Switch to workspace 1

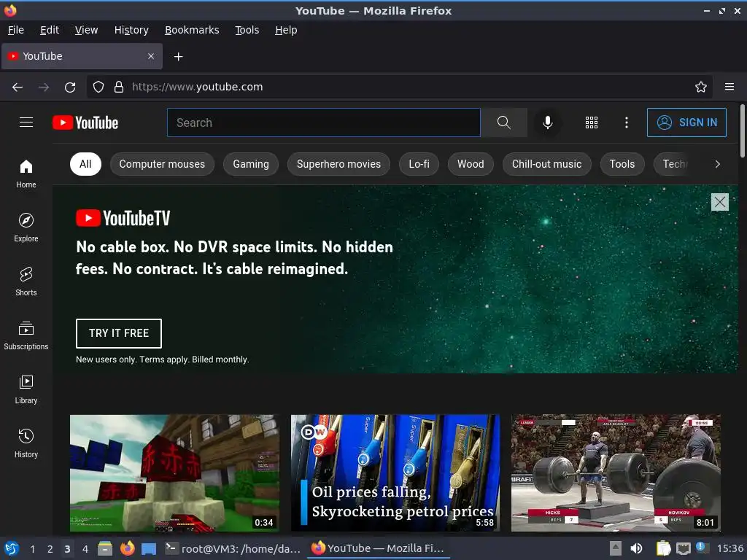point(32,549)
